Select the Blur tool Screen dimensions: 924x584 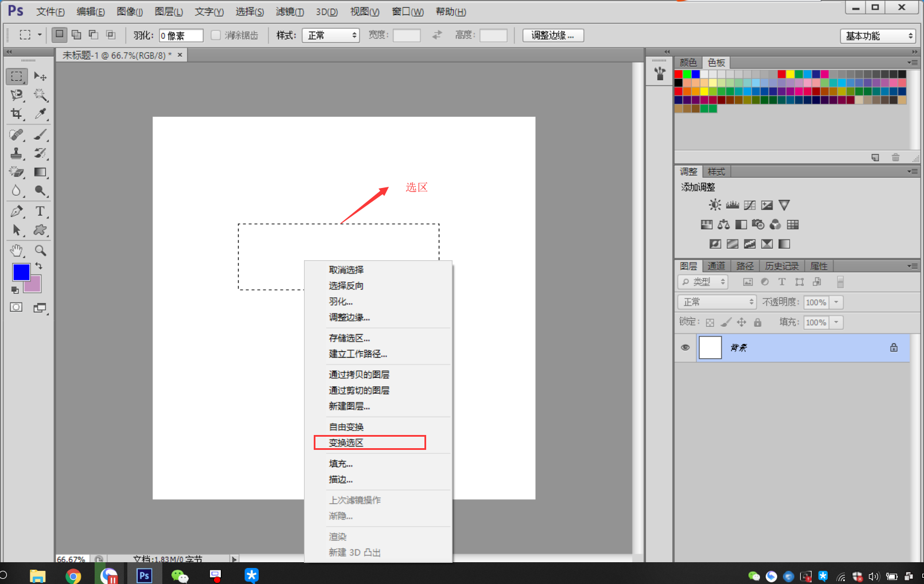(17, 190)
